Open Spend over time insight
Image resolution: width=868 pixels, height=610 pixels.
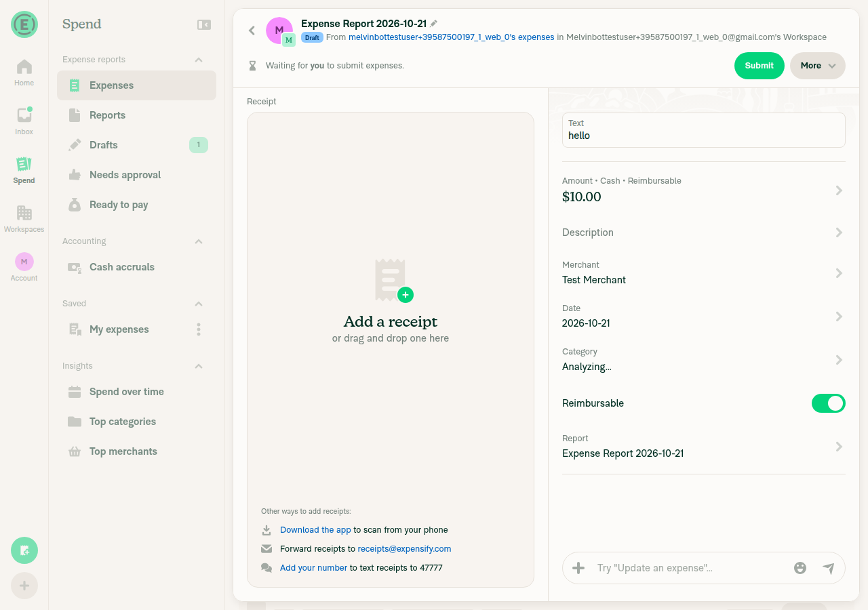pyautogui.click(x=136, y=392)
